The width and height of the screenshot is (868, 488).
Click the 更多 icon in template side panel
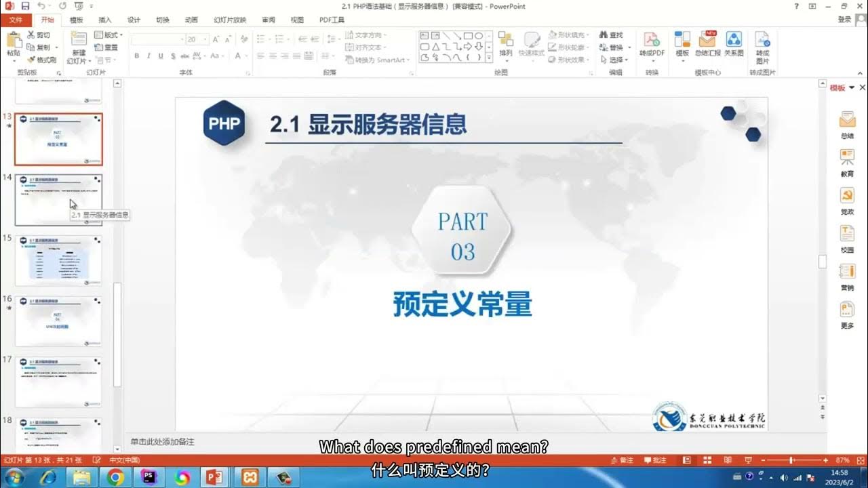point(847,310)
